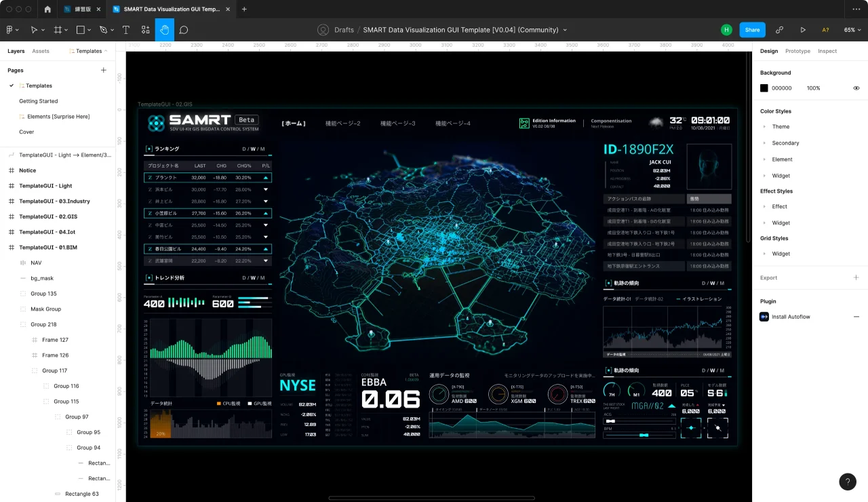The image size is (868, 502).
Task: Click the blue Share button
Action: tap(752, 30)
